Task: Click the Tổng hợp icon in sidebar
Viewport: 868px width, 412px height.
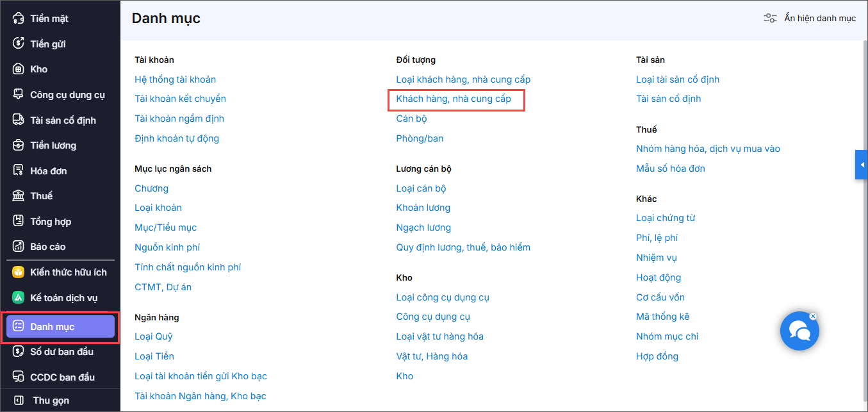Action: click(x=19, y=221)
